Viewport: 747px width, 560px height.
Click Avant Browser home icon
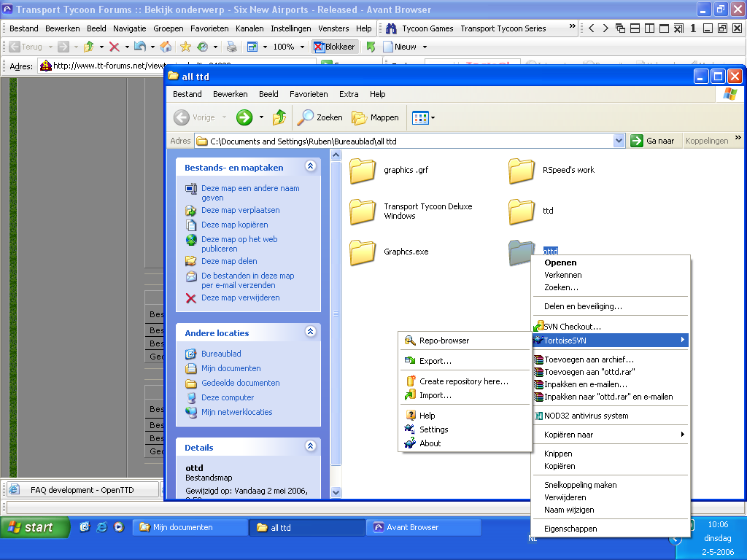(x=166, y=47)
